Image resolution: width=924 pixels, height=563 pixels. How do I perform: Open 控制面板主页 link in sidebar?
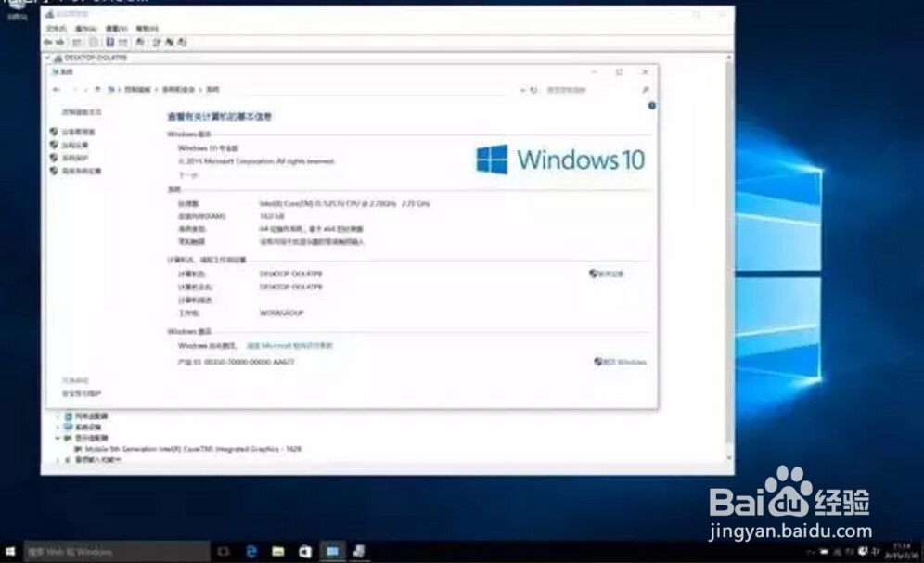coord(82,112)
